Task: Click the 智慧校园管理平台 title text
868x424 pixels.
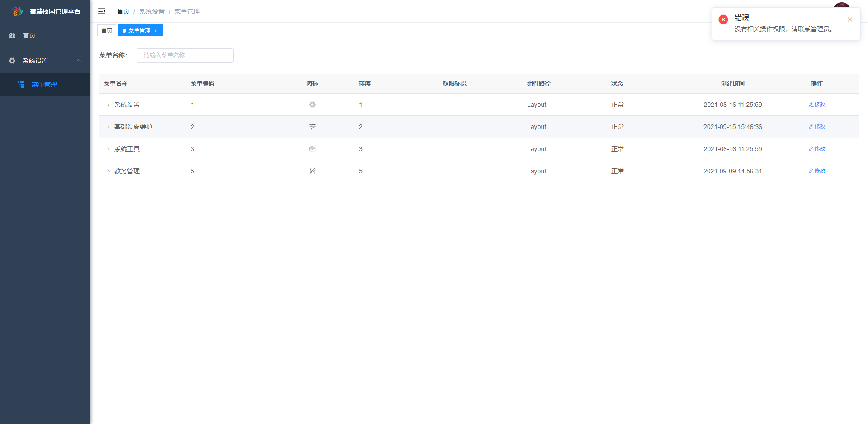Action: tap(55, 11)
